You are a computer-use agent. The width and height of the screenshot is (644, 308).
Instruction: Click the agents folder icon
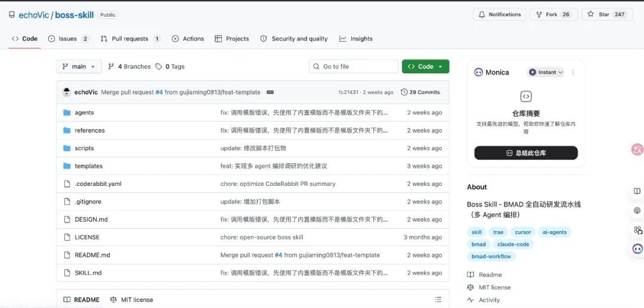point(67,113)
